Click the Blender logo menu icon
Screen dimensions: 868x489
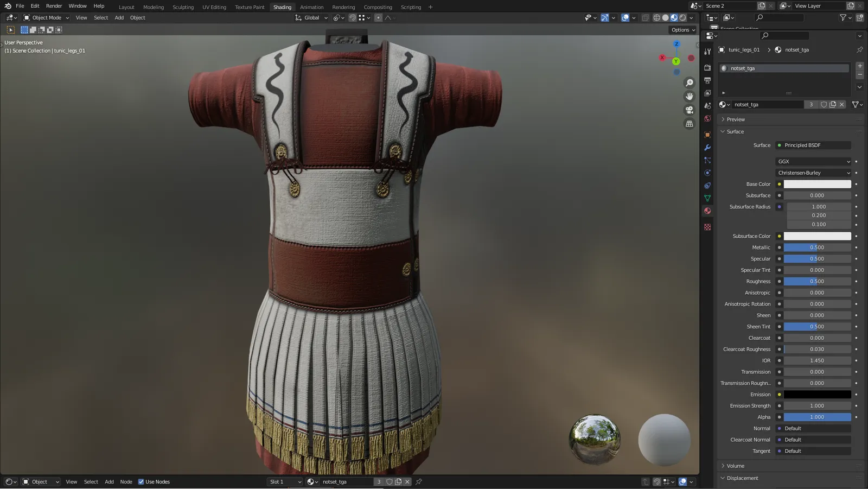click(x=8, y=6)
